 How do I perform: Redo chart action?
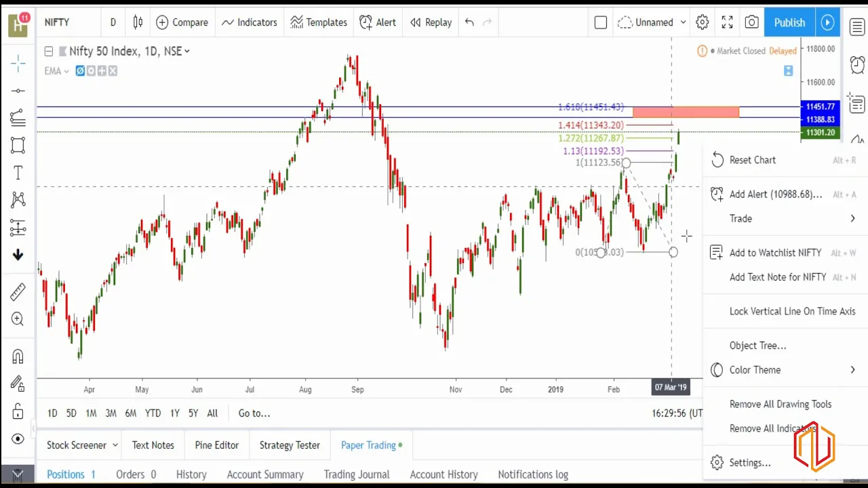pyautogui.click(x=487, y=22)
